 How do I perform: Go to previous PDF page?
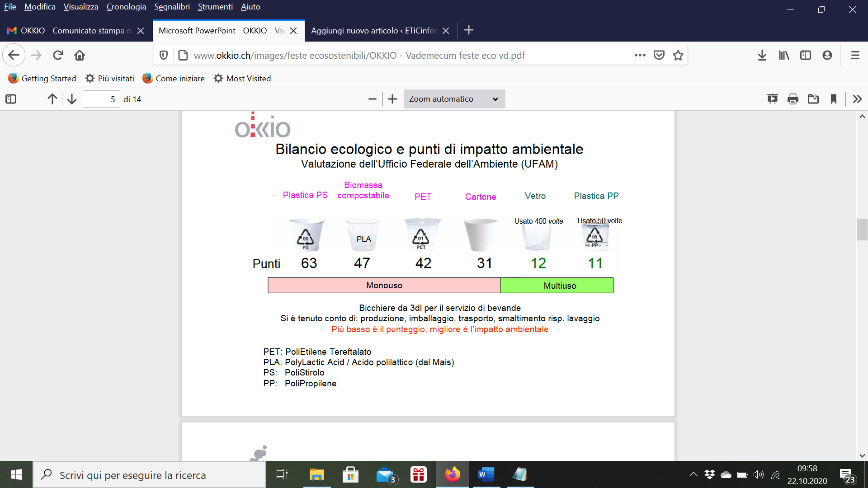click(52, 99)
